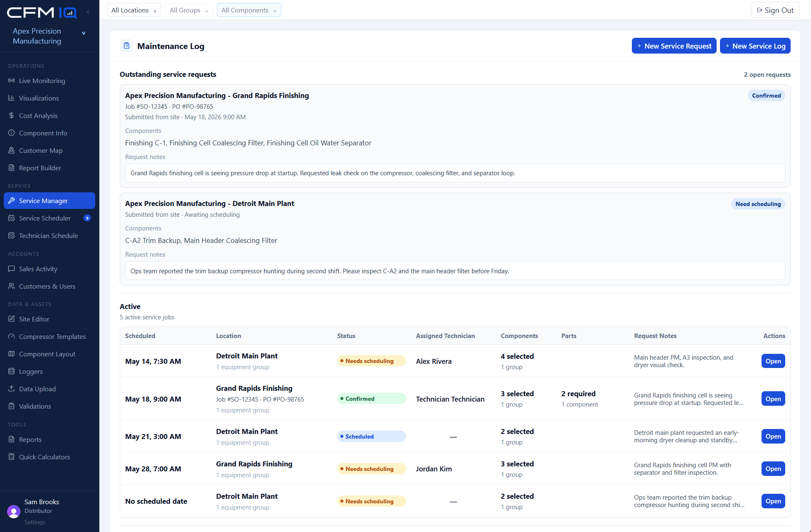Click the Detroit Main Plant request notes box
811x532 pixels.
click(455, 271)
